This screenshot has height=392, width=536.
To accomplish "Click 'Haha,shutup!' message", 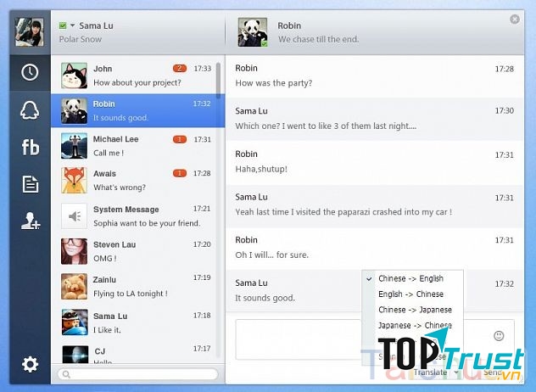I will pos(261,169).
